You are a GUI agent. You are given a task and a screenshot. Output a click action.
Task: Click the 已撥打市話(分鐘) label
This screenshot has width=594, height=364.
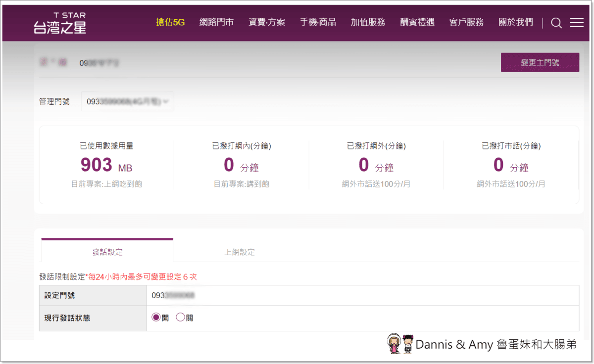(x=511, y=146)
